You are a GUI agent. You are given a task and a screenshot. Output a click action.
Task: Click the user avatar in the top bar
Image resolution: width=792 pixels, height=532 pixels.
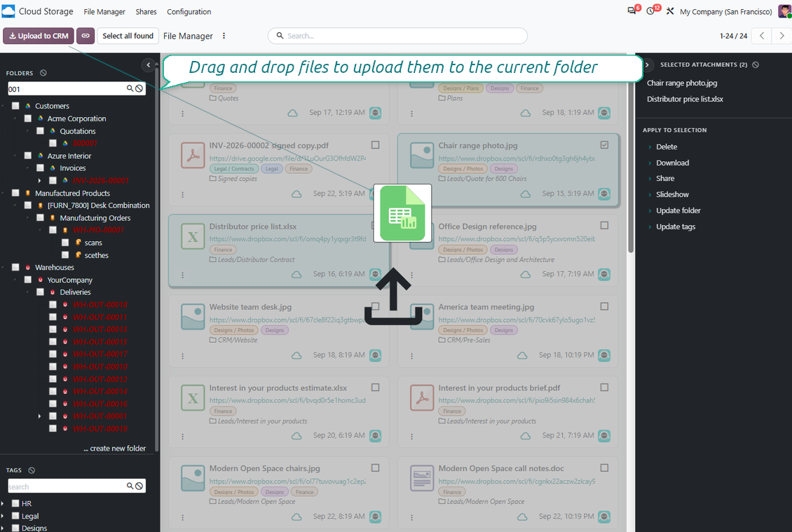pyautogui.click(x=784, y=11)
